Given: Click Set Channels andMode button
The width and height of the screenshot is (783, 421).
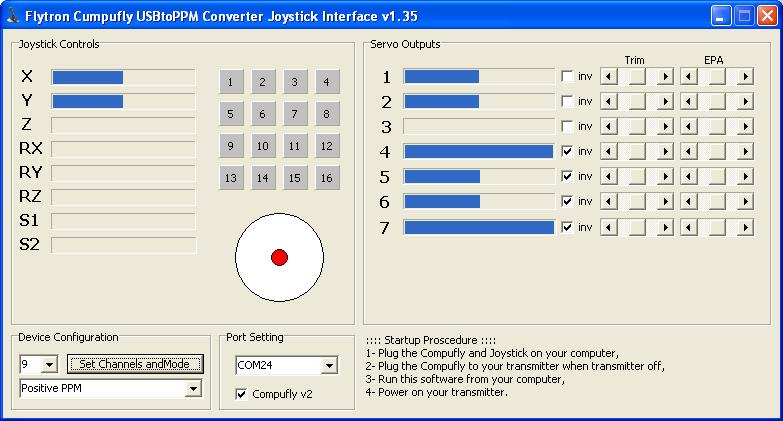Looking at the screenshot, I should tap(135, 364).
